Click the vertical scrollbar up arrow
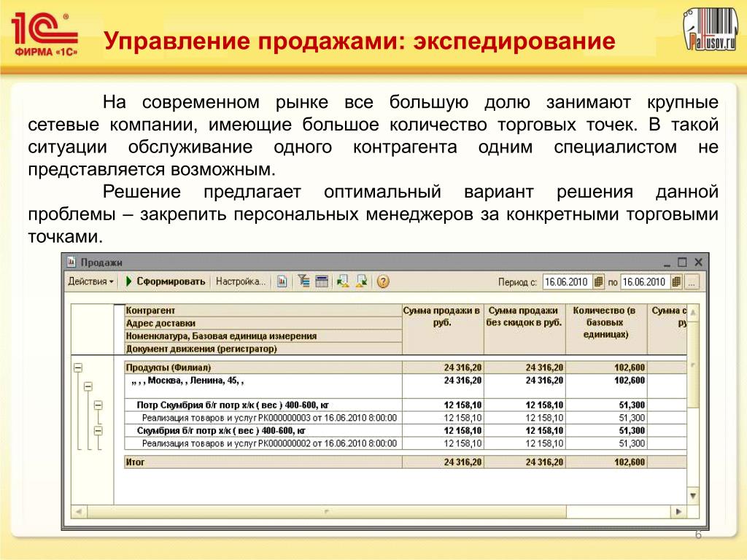The image size is (747, 560). click(693, 313)
